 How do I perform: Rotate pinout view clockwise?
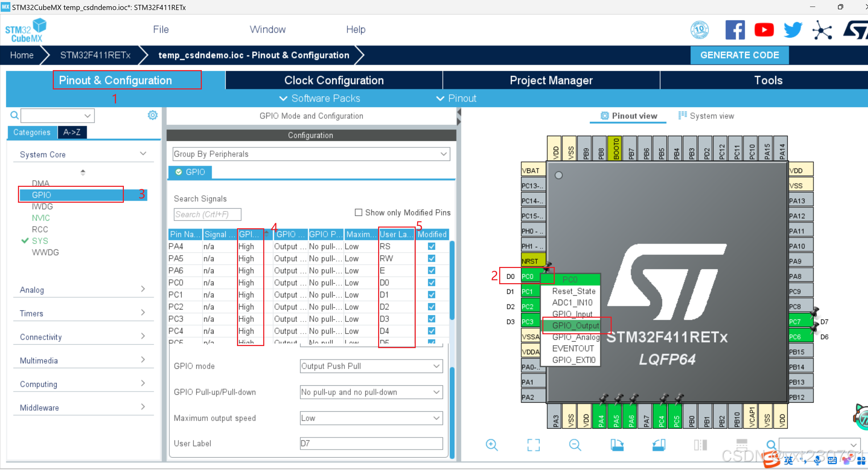coord(617,445)
